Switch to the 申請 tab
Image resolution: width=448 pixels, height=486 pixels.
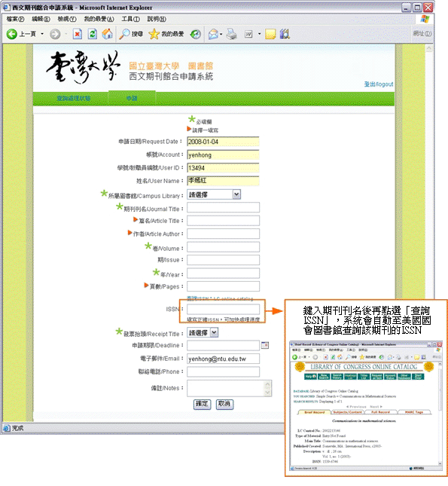tap(132, 98)
